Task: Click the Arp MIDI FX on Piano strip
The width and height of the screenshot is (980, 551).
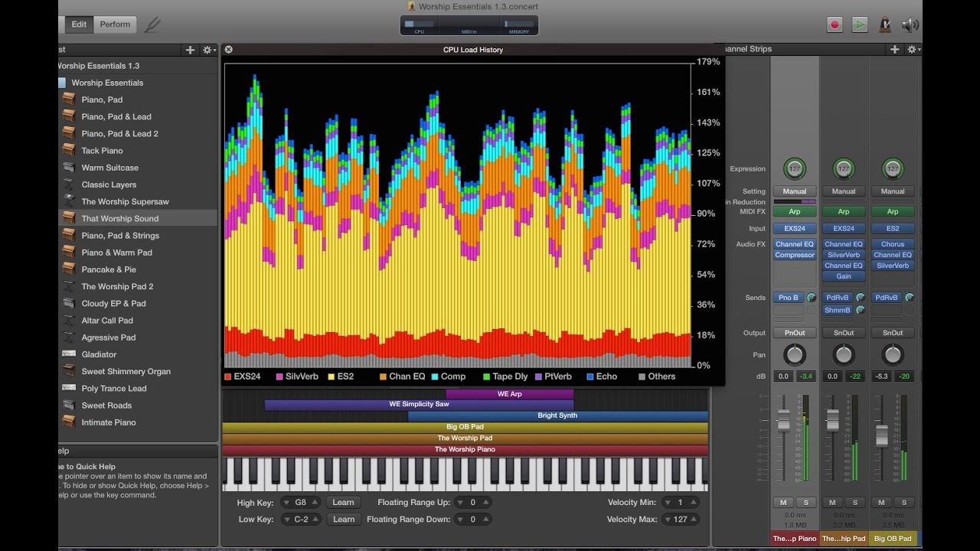Action: pyautogui.click(x=795, y=211)
